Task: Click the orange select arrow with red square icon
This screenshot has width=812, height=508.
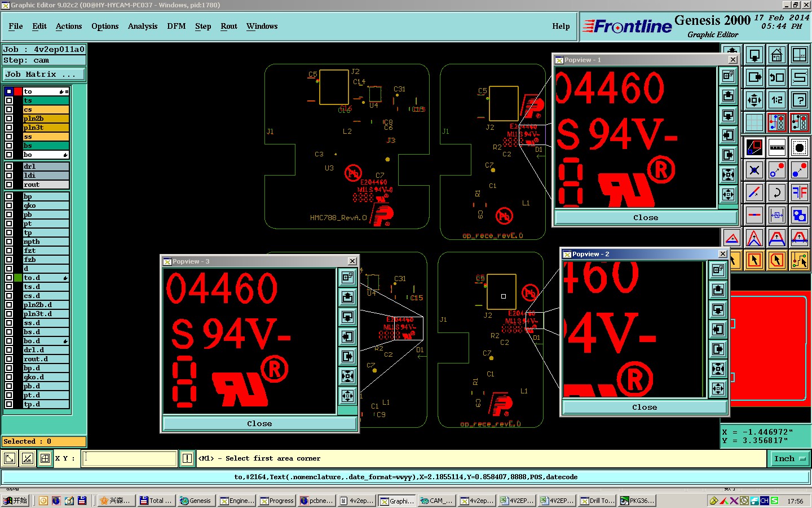Action: pyautogui.click(x=754, y=260)
